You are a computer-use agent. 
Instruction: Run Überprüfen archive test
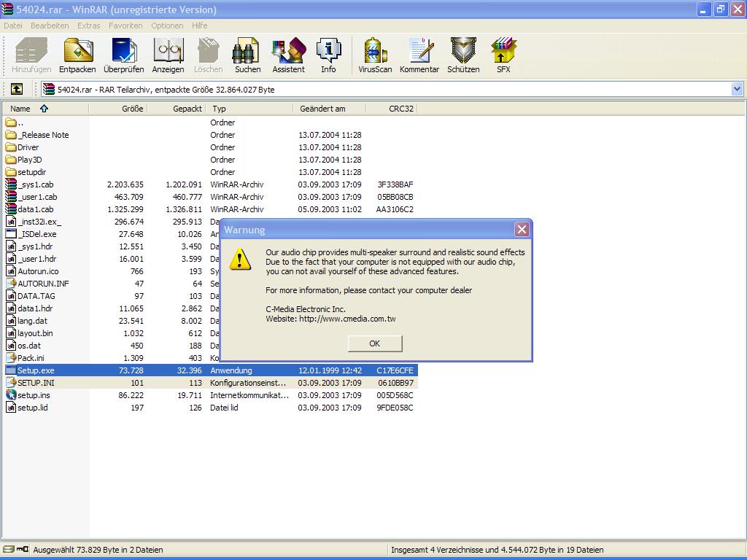[123, 55]
